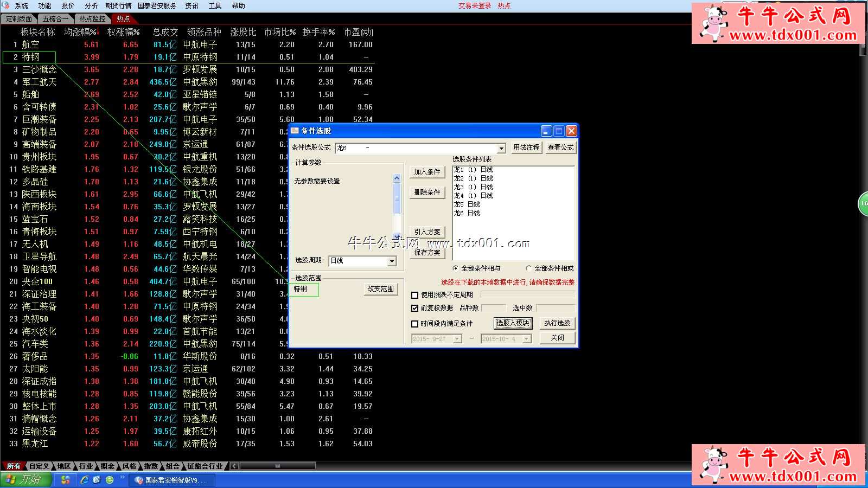Select 龙6 日线 in condition list
Viewport: 868px width, 488px height.
click(x=467, y=213)
